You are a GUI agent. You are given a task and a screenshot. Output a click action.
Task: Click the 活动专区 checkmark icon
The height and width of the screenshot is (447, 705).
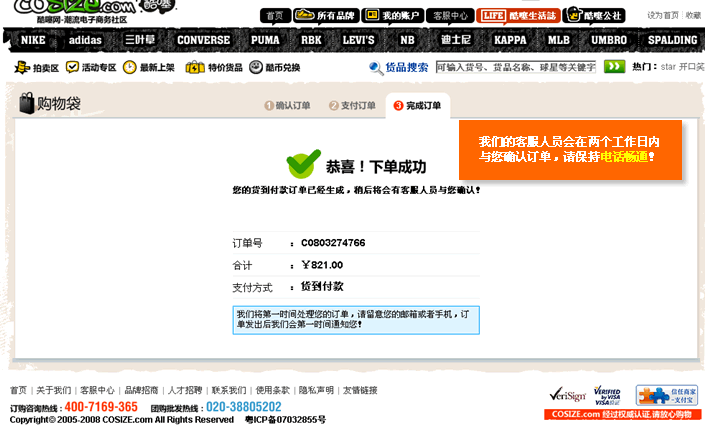coord(72,67)
